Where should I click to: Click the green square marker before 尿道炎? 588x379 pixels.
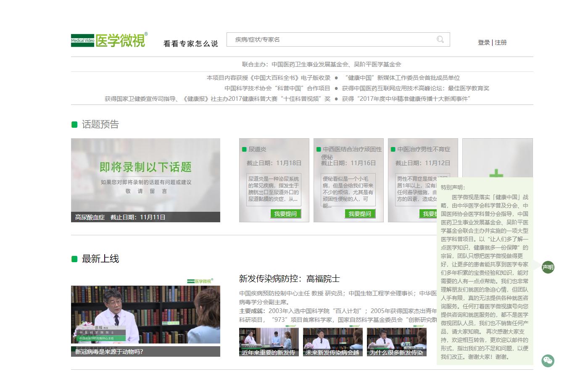(x=245, y=149)
